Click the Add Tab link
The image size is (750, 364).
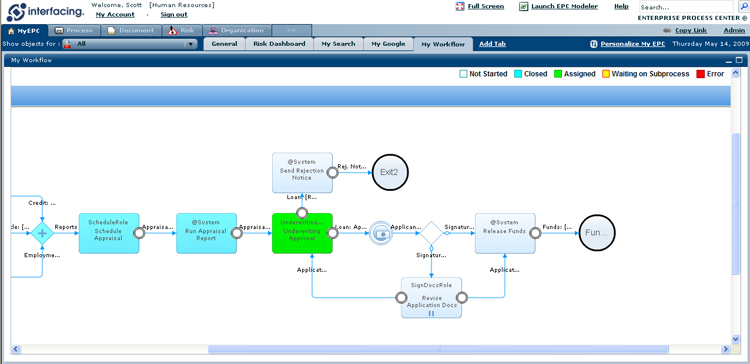[x=492, y=44]
